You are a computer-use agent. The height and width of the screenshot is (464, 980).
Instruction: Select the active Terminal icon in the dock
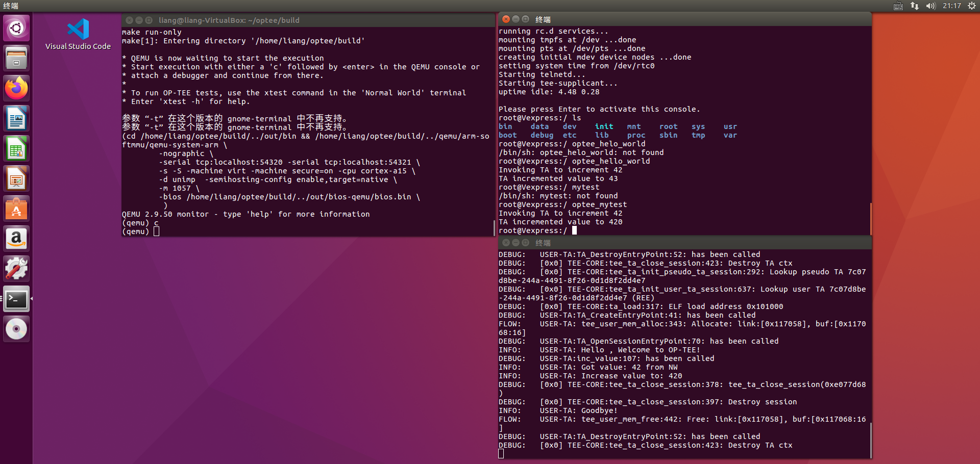pyautogui.click(x=16, y=299)
